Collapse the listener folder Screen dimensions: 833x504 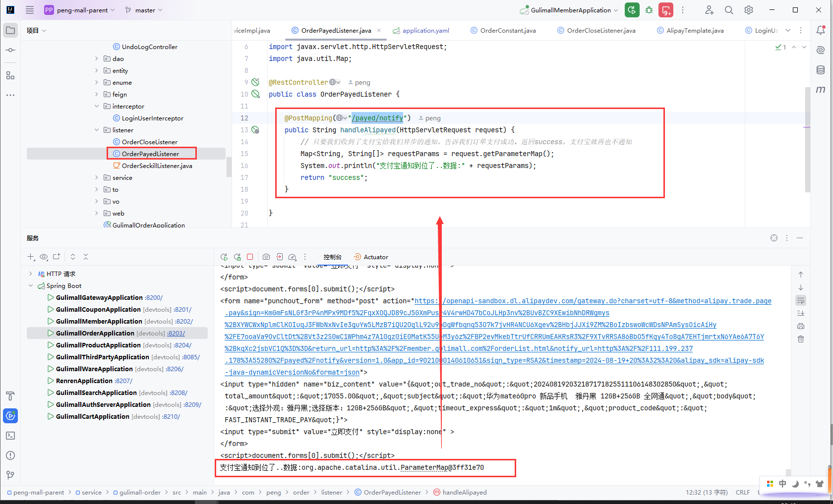coord(97,130)
